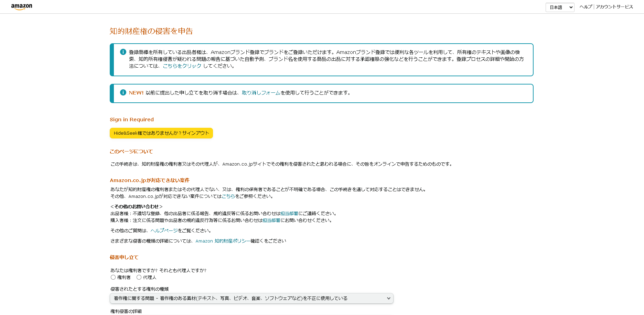Open the 日本語 language dropdown
Image resolution: width=644 pixels, height=315 pixels.
pyautogui.click(x=560, y=7)
